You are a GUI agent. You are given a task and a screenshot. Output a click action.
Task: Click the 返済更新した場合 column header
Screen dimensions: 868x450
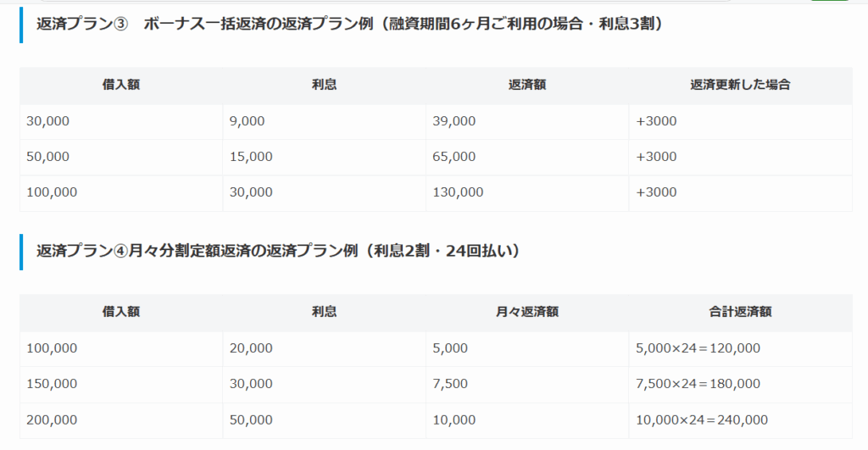click(740, 85)
